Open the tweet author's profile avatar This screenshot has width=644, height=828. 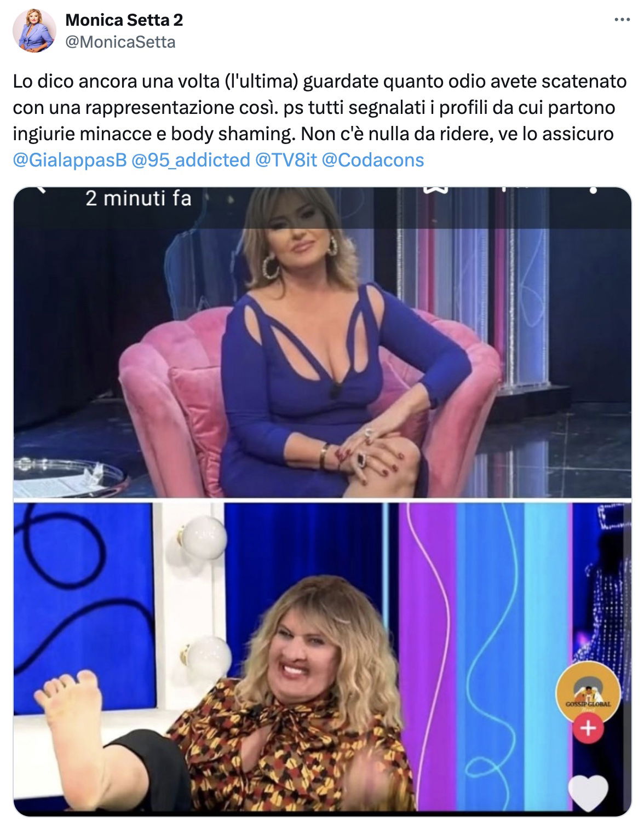[x=34, y=31]
